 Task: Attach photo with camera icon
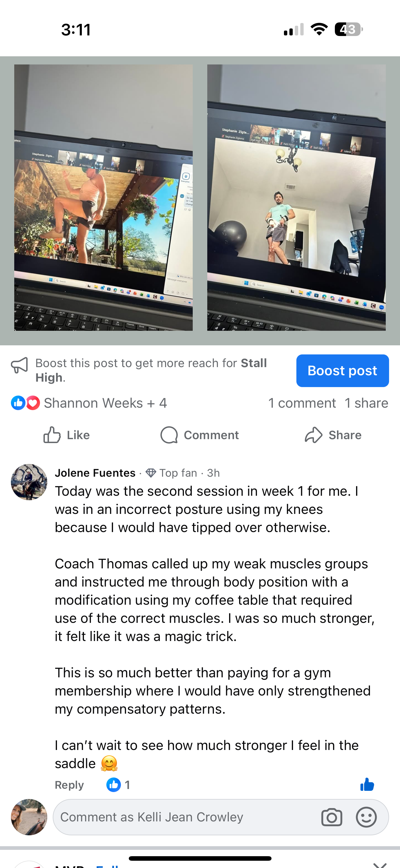coord(332,817)
